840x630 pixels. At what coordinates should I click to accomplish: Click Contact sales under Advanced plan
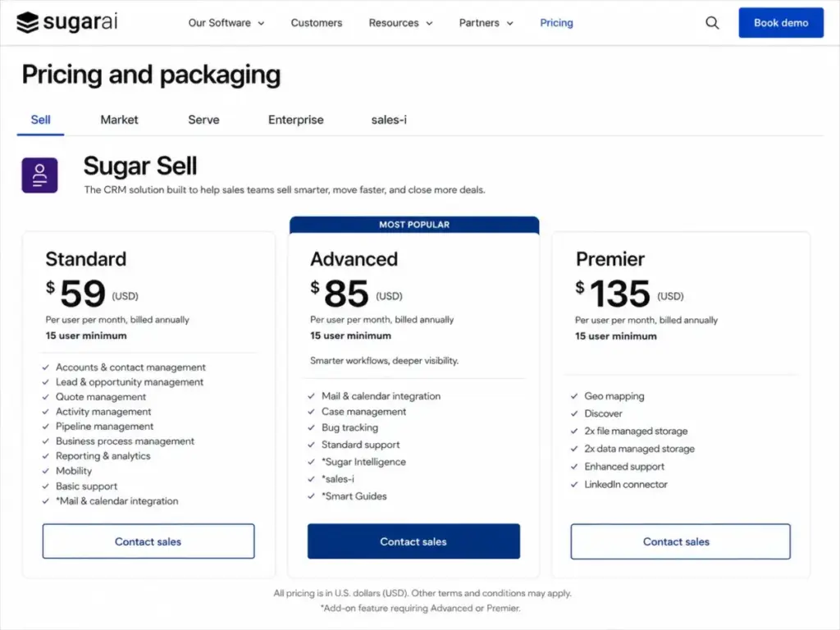click(x=413, y=541)
